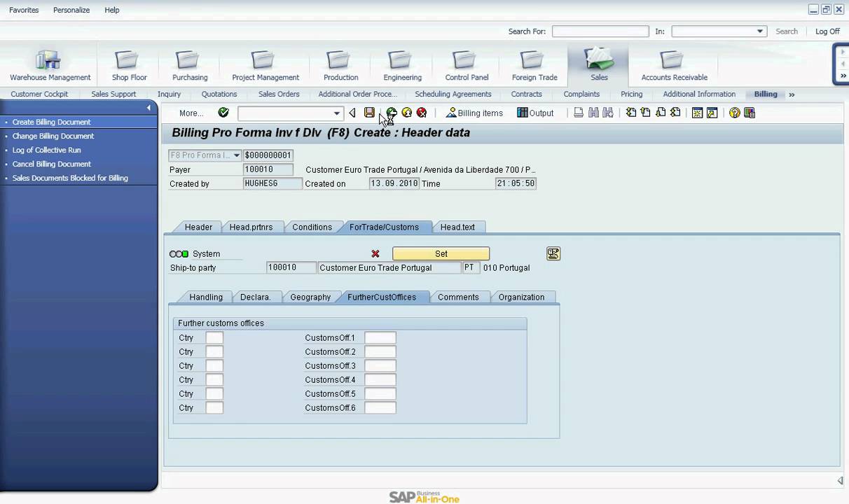
Task: Collapse the left navigation panel
Action: 149,108
